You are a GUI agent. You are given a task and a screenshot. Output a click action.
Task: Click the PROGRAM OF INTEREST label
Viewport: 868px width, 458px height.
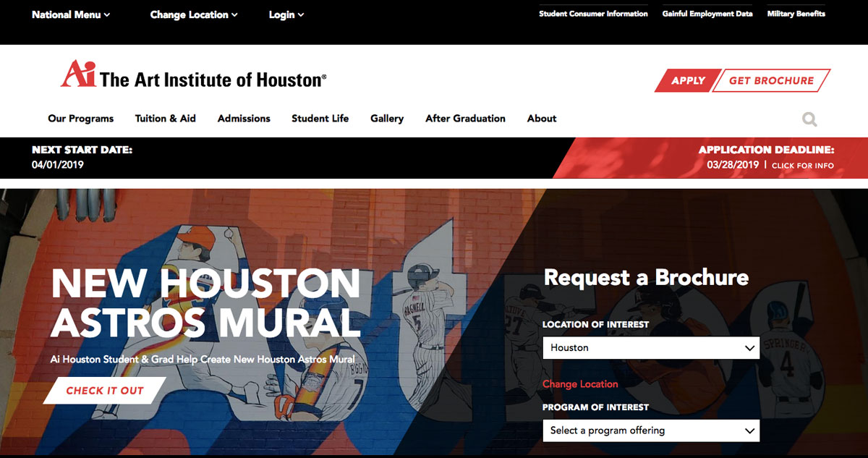[596, 407]
